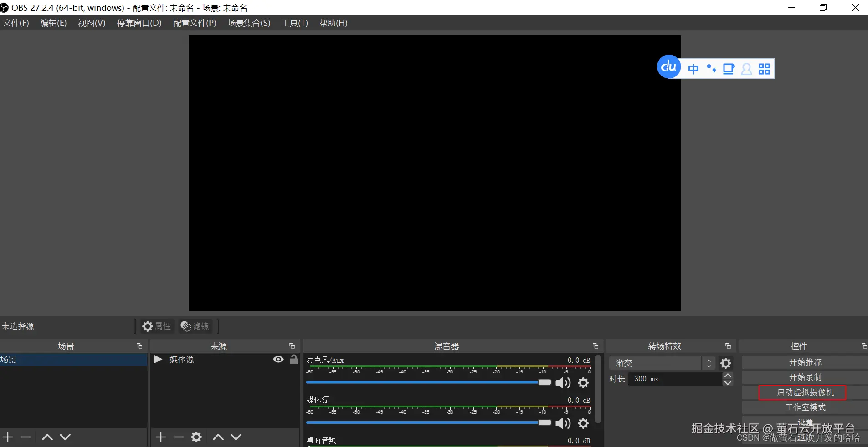Click the 开始录制 button
The image size is (868, 447).
pyautogui.click(x=805, y=377)
